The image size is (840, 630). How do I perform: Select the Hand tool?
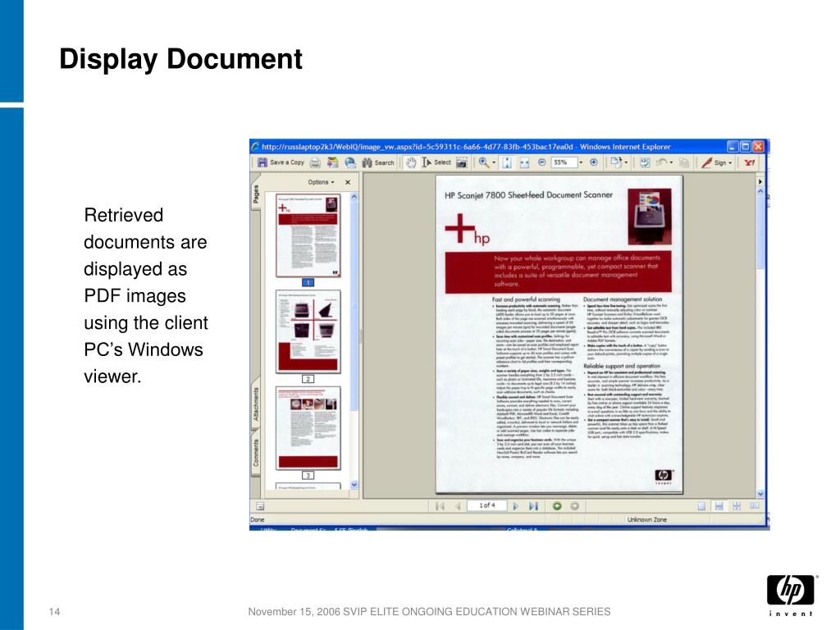pyautogui.click(x=411, y=162)
